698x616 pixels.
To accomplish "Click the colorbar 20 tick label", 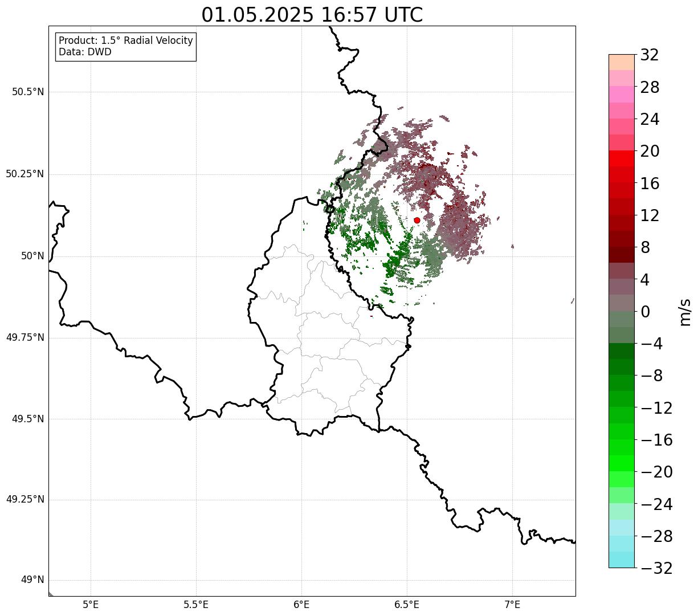I will click(x=650, y=152).
